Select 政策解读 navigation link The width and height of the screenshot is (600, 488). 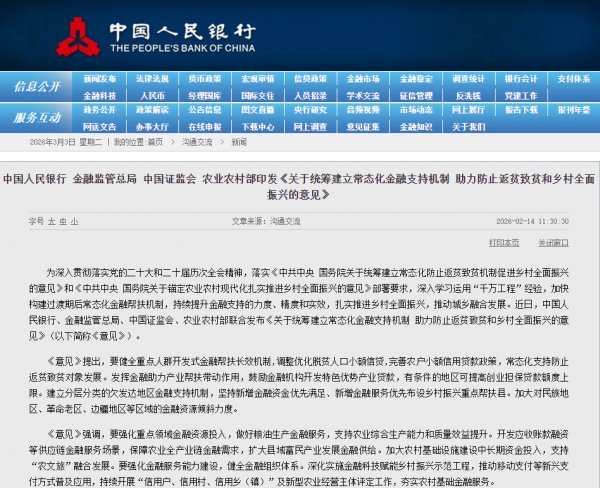point(152,110)
